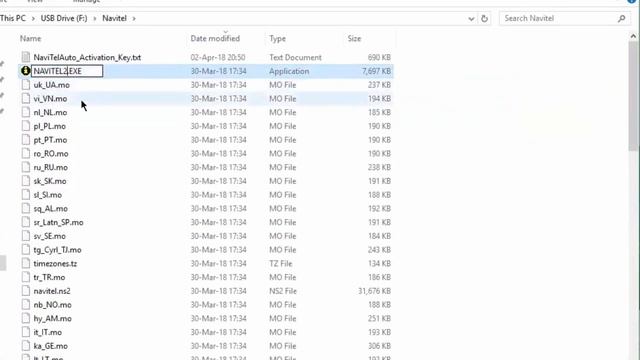This screenshot has height=360, width=640.
Task: Click the timezones.tz file name
Action: pos(55,263)
